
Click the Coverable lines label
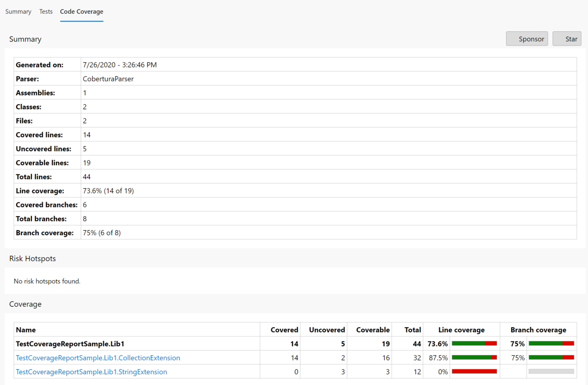[x=42, y=163]
